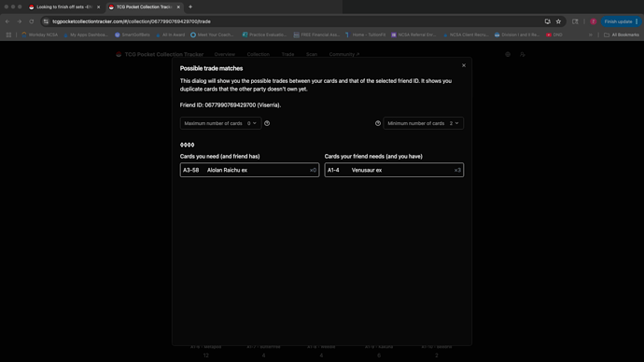Click the Finish update button
This screenshot has height=362, width=644.
pos(618,21)
